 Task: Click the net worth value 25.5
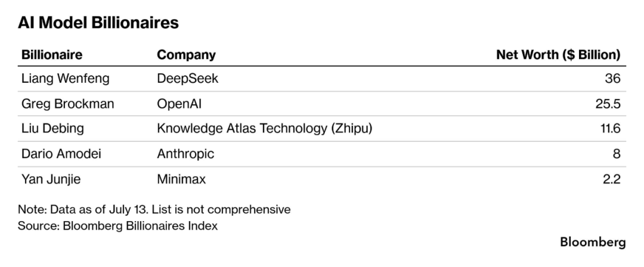(x=608, y=104)
